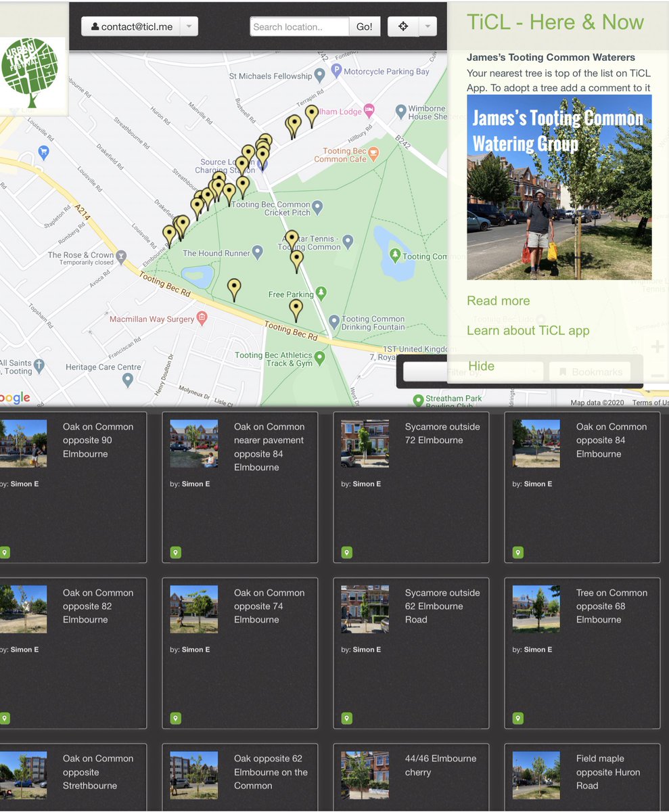669x812 pixels.
Task: Open thumbnail of Field maple opposite Huron Road
Action: click(x=536, y=775)
